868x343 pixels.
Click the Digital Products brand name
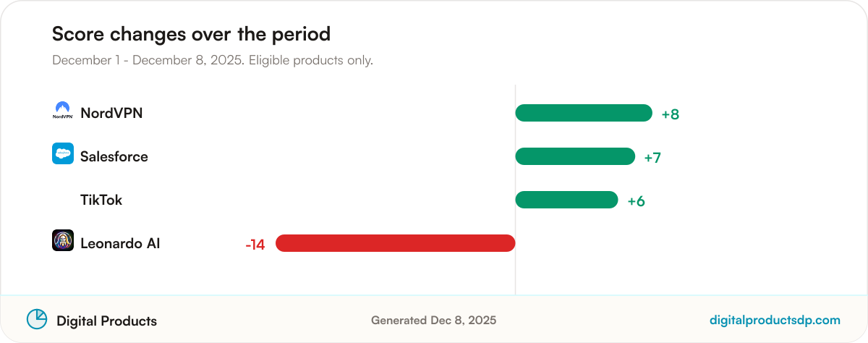click(x=107, y=321)
